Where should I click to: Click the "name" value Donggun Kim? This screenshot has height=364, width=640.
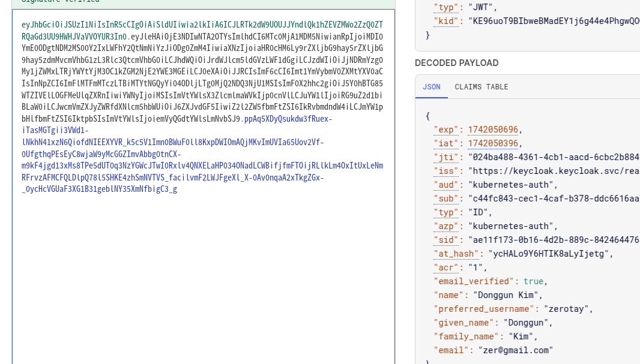tap(507, 295)
